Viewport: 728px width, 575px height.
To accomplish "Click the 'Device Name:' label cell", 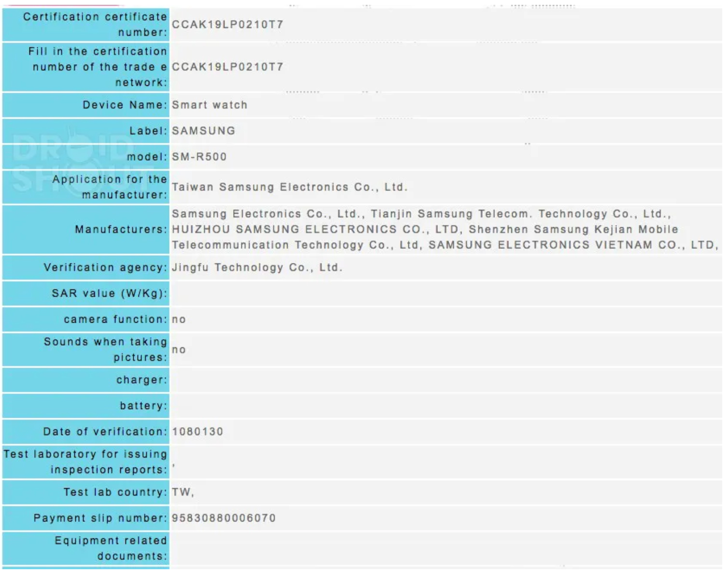I will pyautogui.click(x=125, y=105).
